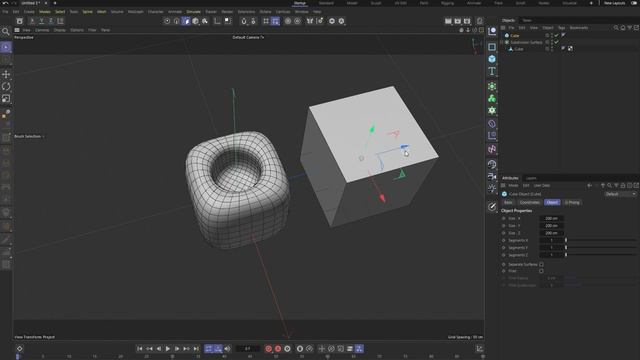The height and width of the screenshot is (360, 640).
Task: Toggle coordinate system world/object button
Action: [60, 21]
